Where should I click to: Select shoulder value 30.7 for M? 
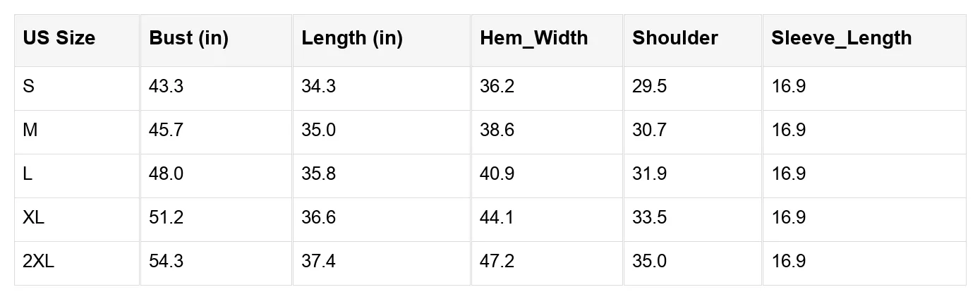click(649, 130)
